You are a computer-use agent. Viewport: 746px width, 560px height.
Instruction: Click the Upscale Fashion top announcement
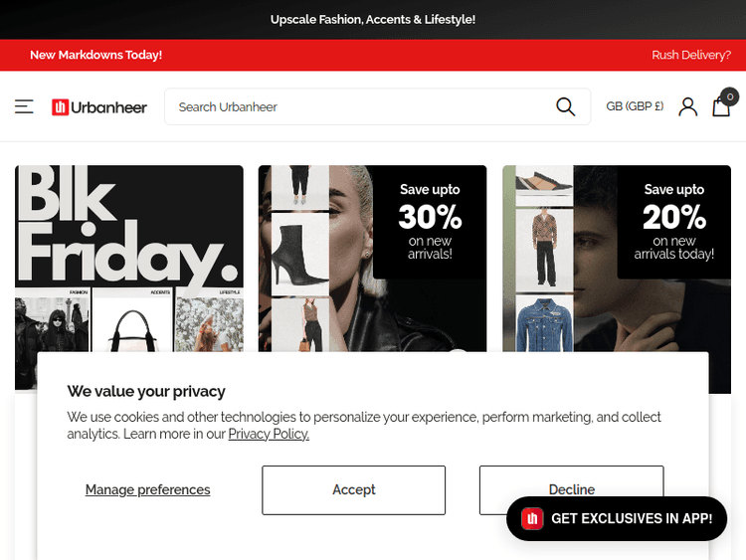373,20
